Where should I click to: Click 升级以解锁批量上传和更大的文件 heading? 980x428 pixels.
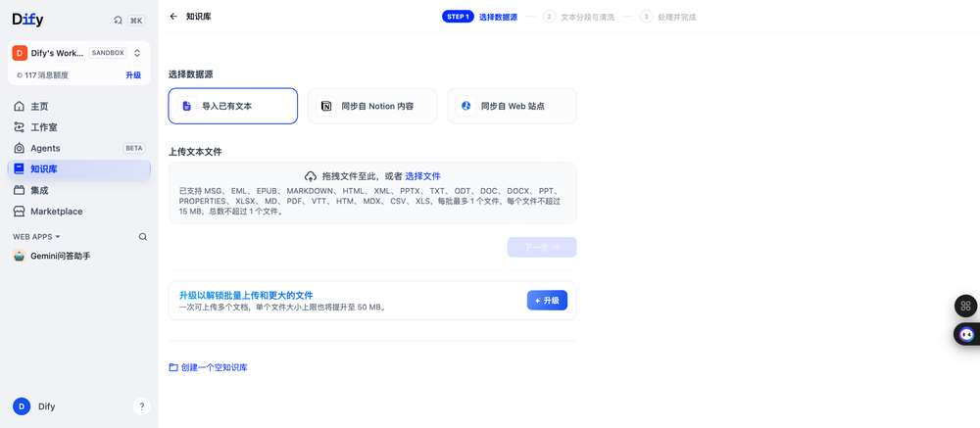(246, 295)
